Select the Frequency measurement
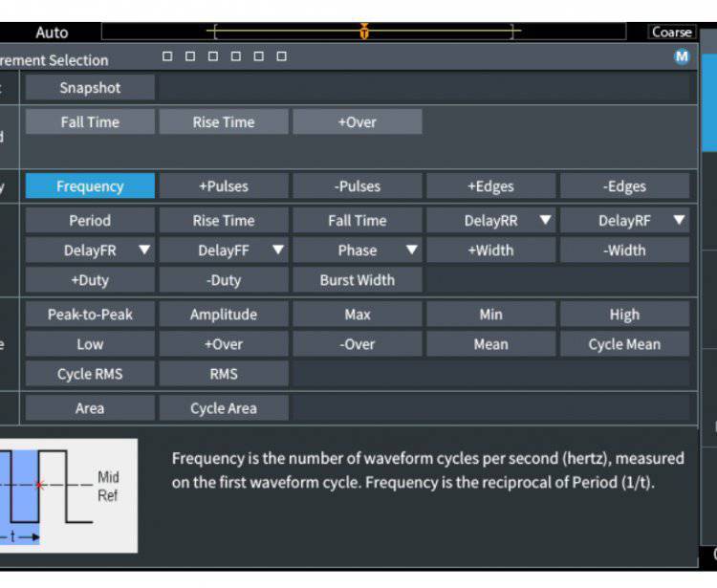 coord(90,186)
